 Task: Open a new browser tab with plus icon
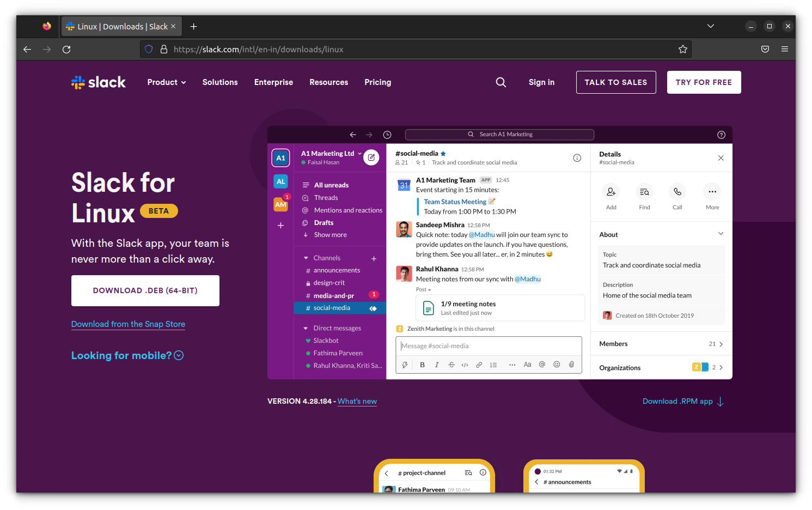pyautogui.click(x=193, y=26)
